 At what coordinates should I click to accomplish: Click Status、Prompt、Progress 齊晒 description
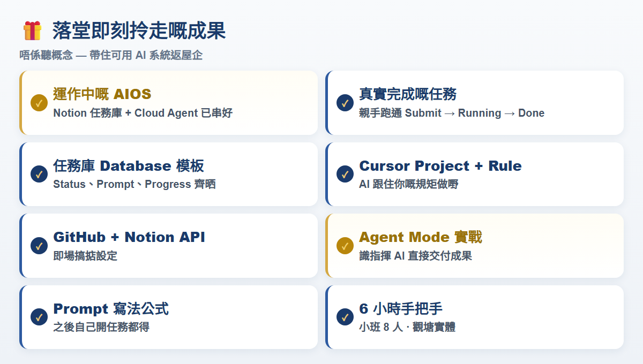pyautogui.click(x=134, y=185)
